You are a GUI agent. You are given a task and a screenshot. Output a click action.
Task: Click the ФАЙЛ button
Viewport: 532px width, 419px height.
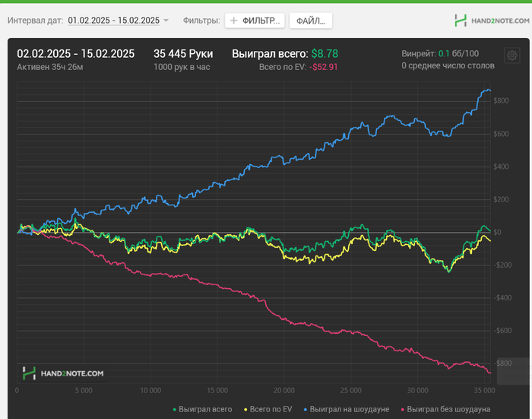click(310, 21)
